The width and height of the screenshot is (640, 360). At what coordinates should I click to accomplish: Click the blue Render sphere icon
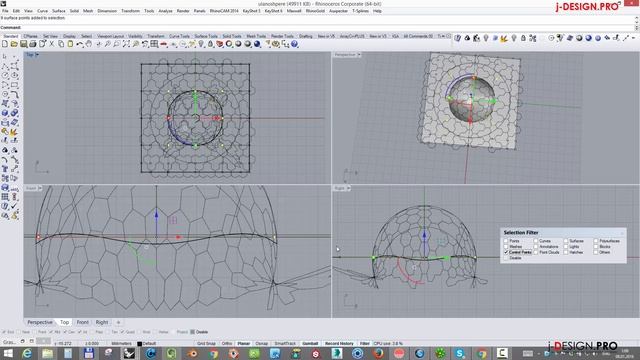257,44
